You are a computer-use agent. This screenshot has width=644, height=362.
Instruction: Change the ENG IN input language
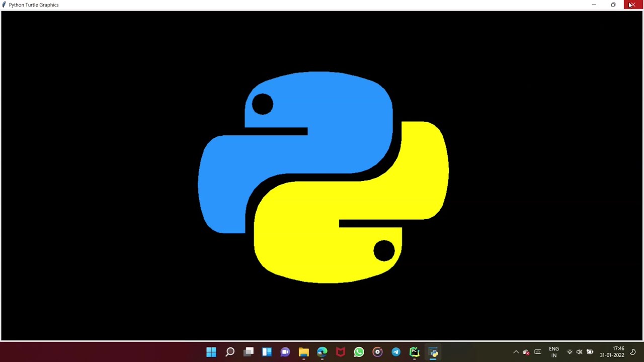(x=554, y=352)
